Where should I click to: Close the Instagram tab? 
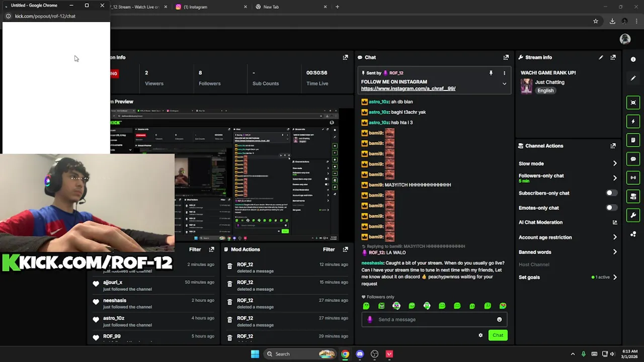point(246,7)
